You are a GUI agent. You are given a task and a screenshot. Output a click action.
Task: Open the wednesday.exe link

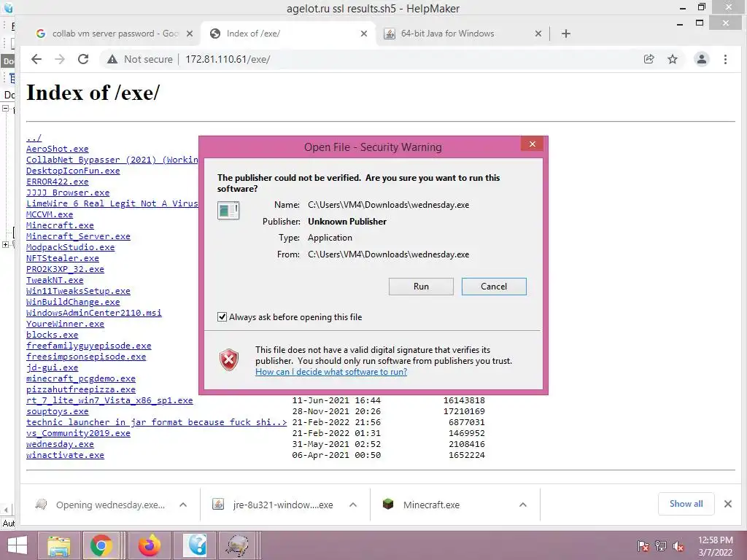pos(60,444)
